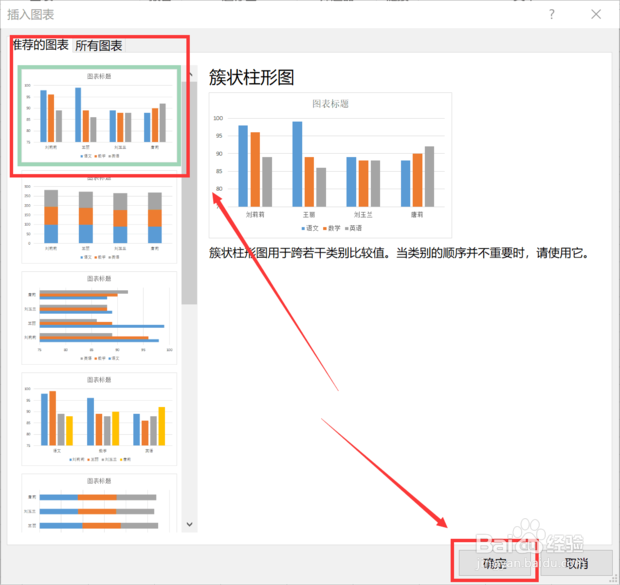This screenshot has width=620, height=585.
Task: Open the help question mark icon
Action: tap(552, 15)
